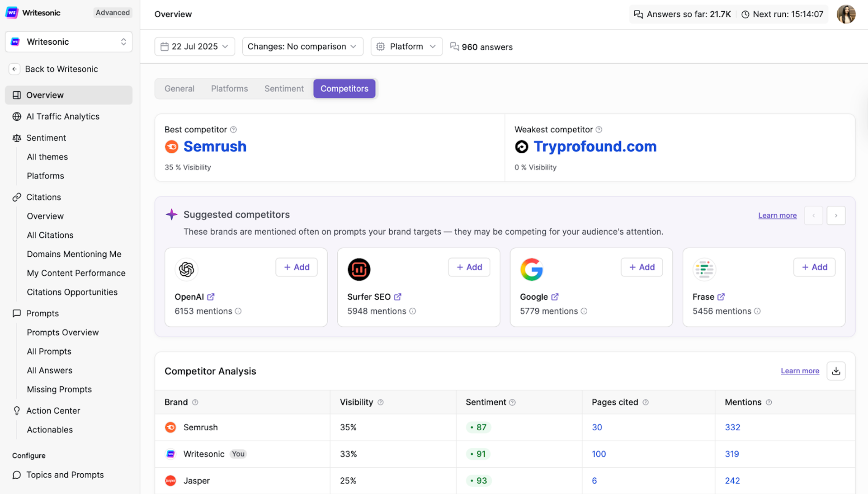The height and width of the screenshot is (494, 868).
Task: Open Actionables in sidebar
Action: pos(50,429)
